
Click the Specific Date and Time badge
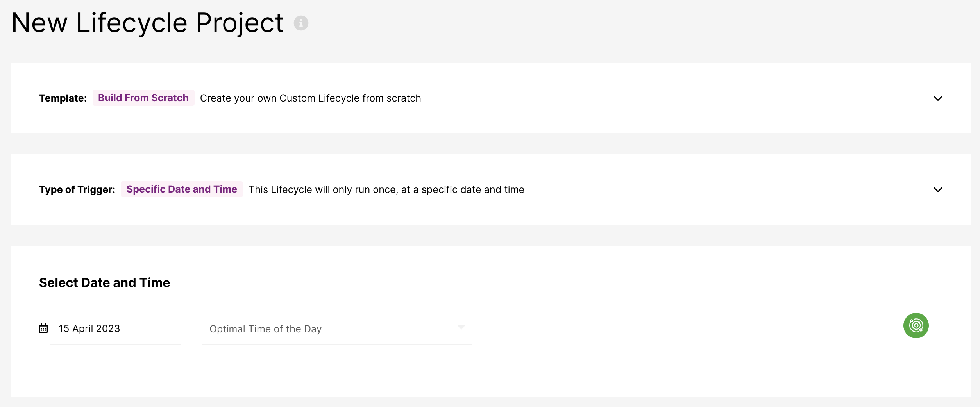[182, 189]
